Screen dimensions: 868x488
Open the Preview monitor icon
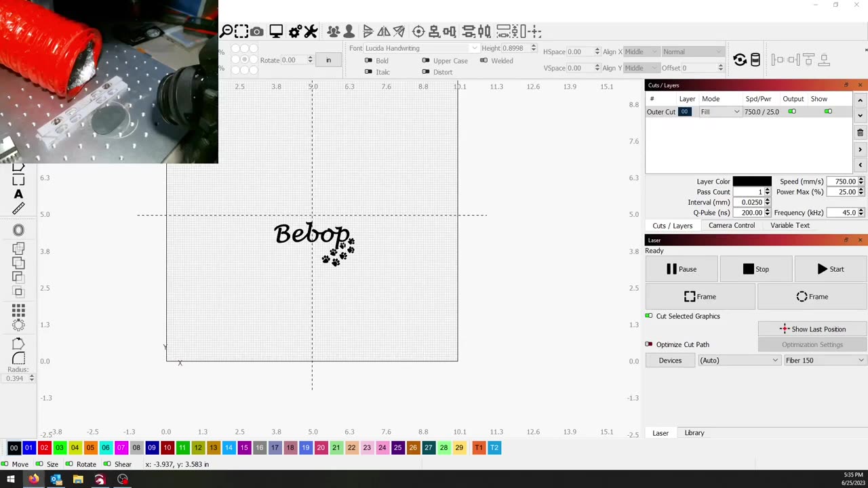point(276,31)
